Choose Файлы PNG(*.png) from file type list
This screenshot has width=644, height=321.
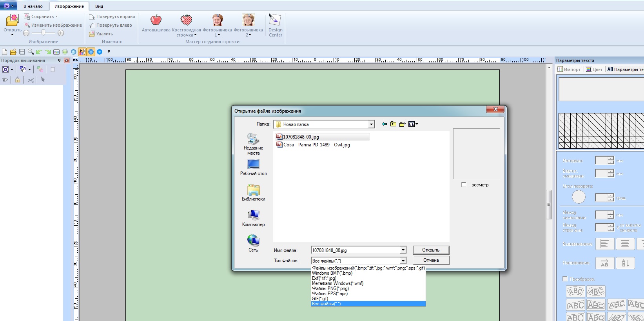point(330,288)
